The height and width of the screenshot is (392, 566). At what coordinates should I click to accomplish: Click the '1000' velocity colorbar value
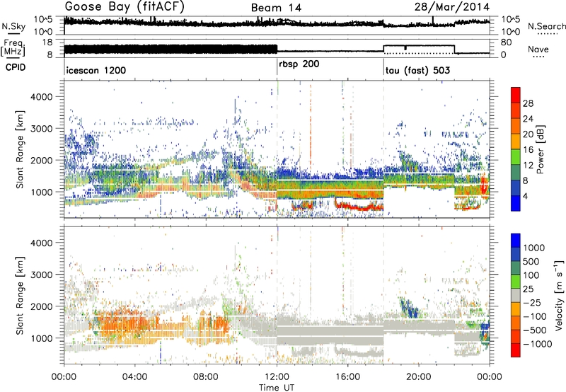click(x=534, y=248)
